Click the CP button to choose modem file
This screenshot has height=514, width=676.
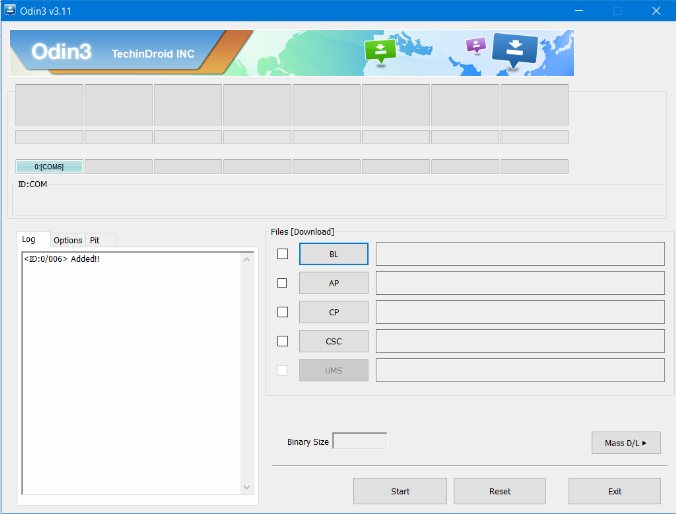pyautogui.click(x=334, y=312)
